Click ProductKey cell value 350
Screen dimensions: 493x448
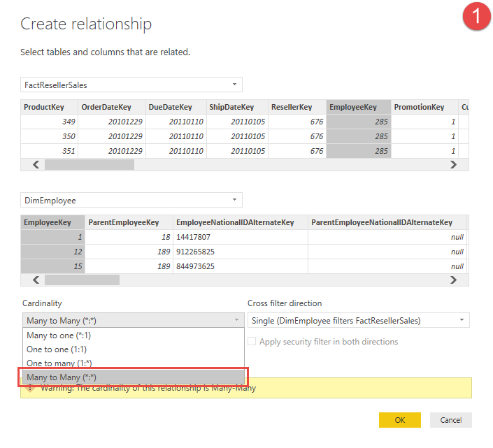click(49, 136)
